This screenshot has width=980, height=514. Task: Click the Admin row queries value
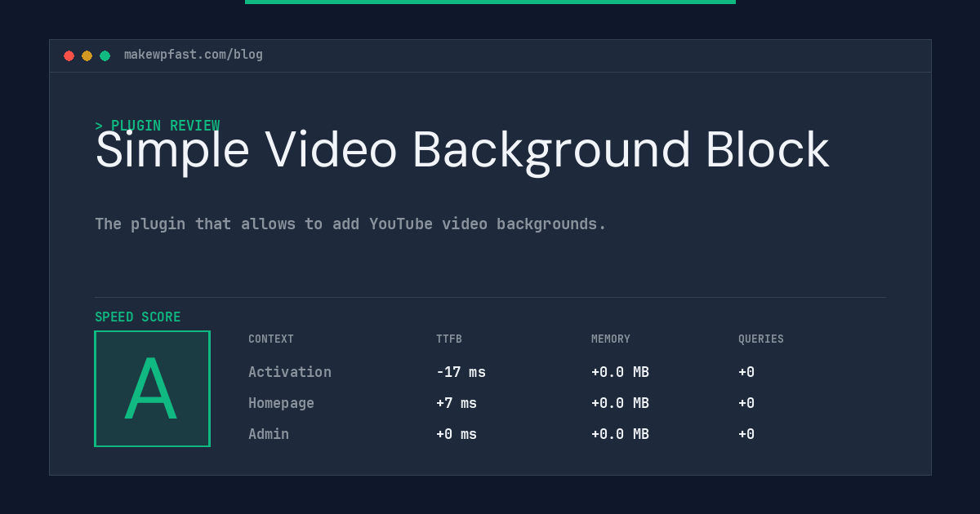click(746, 434)
